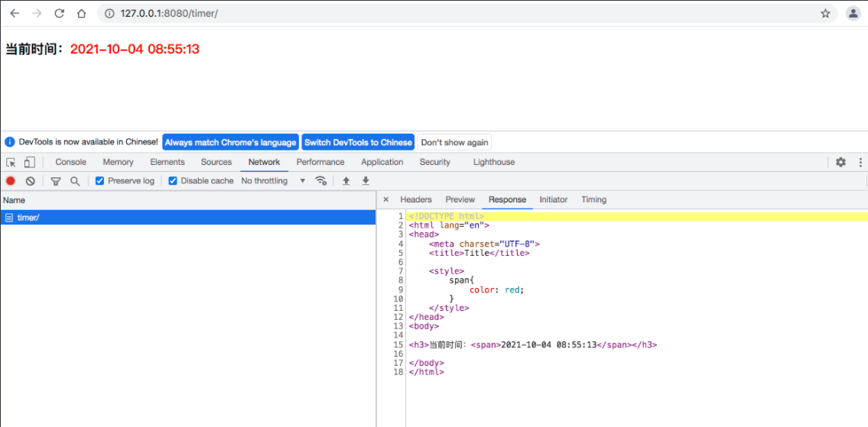
Task: Toggle the Disable cache checkbox
Action: (x=173, y=181)
